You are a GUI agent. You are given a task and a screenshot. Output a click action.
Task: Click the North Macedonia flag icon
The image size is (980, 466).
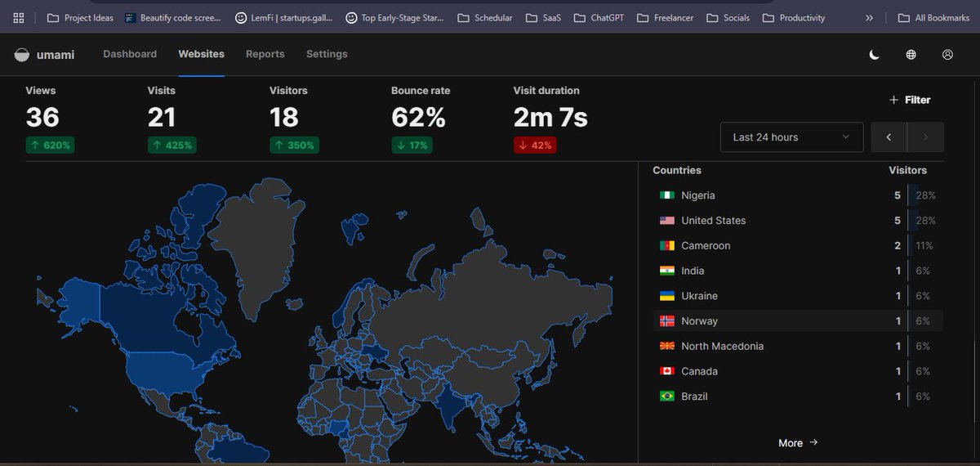click(666, 347)
